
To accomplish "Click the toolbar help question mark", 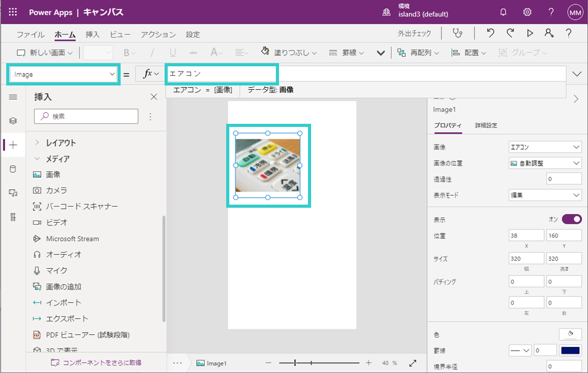I will click(568, 33).
